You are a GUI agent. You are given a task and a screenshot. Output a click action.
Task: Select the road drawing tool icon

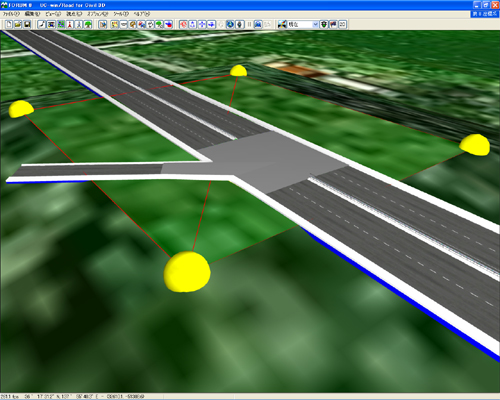42,24
